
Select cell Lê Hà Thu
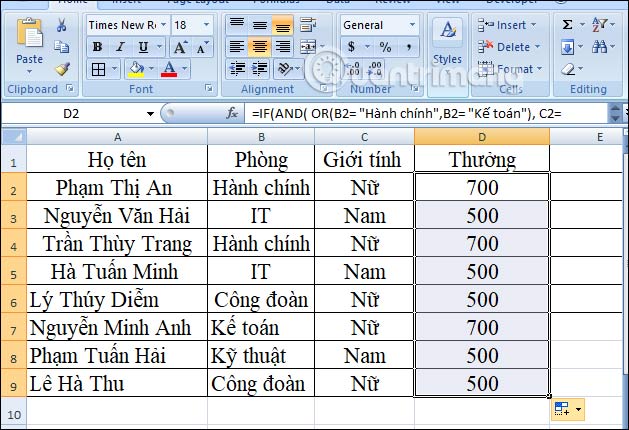point(117,383)
